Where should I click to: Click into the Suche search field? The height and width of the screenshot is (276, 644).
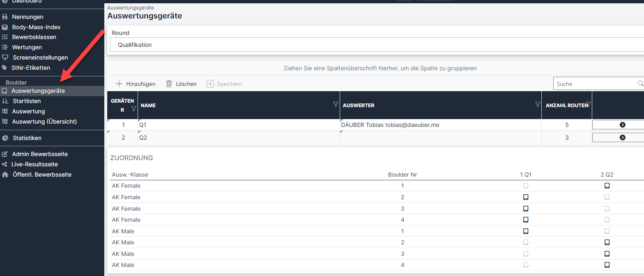point(595,84)
